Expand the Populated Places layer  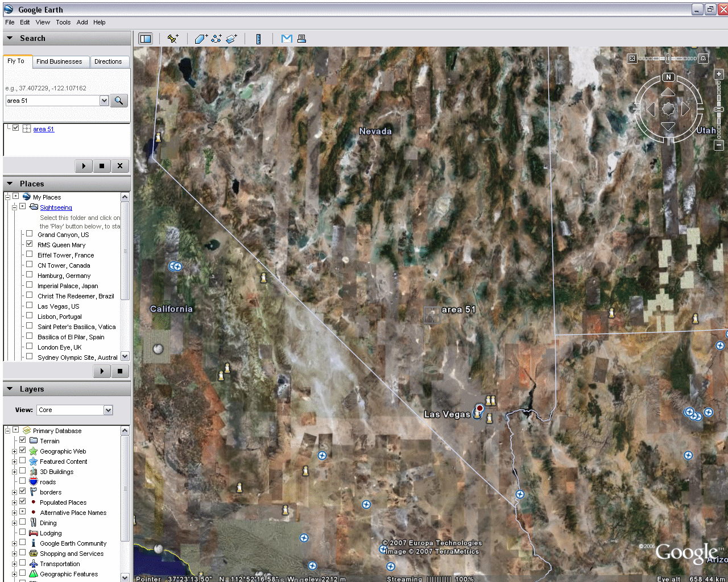[14, 502]
